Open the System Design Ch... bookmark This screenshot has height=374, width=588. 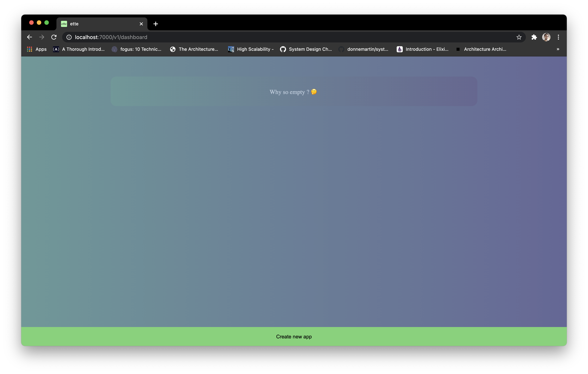click(306, 49)
